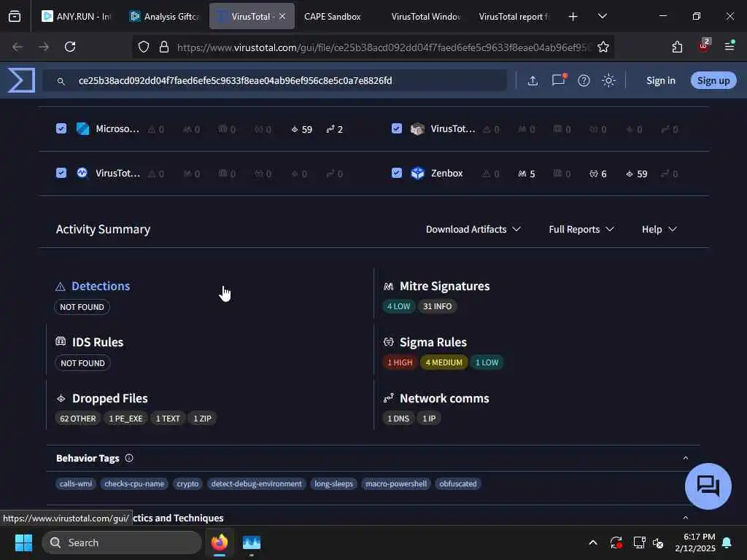Open the Detections heading link
The height and width of the screenshot is (560, 747).
[x=101, y=286]
